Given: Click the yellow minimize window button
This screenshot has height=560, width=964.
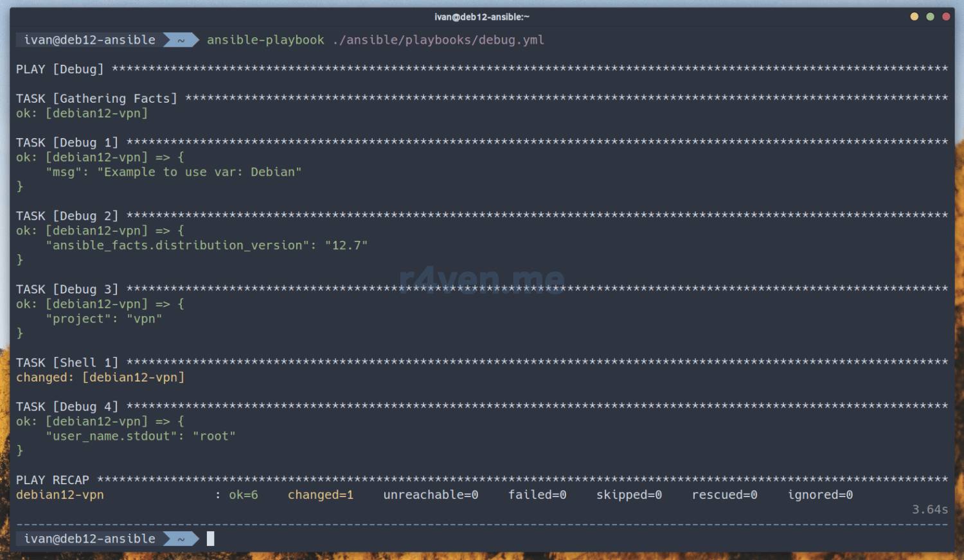Looking at the screenshot, I should tap(914, 17).
